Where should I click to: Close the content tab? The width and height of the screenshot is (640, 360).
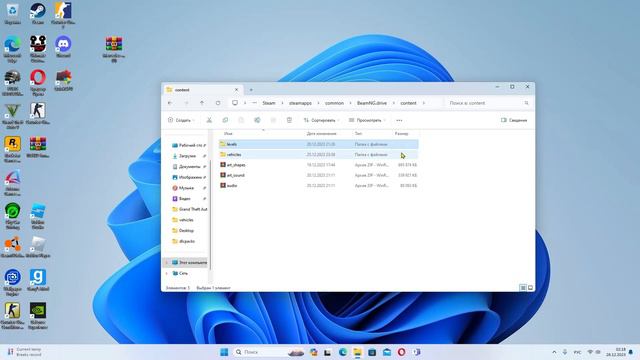click(236, 90)
